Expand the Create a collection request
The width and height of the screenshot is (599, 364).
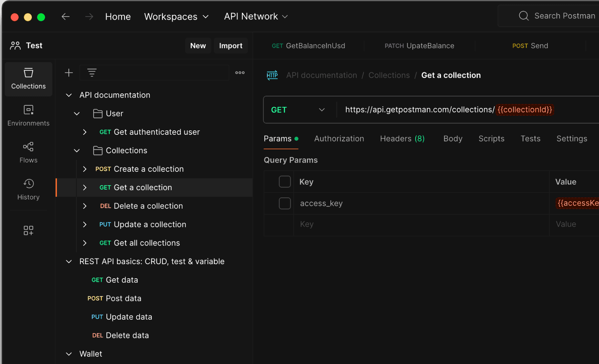pyautogui.click(x=85, y=169)
